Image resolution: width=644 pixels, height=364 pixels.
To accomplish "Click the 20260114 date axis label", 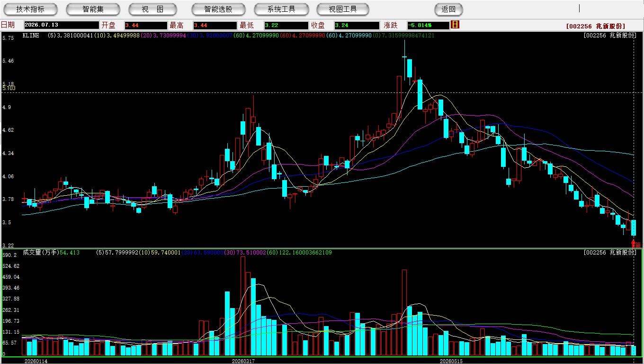I will (36, 361).
